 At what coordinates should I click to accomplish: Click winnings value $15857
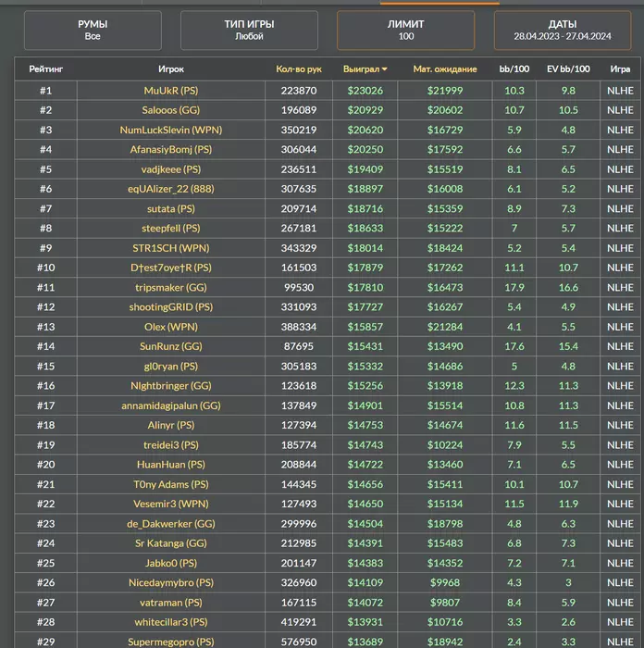[x=365, y=327]
